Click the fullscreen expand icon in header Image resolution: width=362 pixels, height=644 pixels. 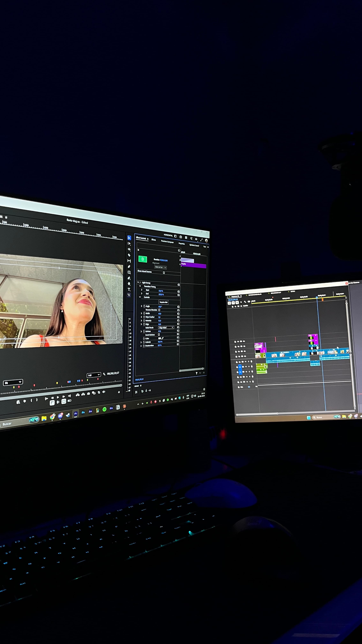(x=201, y=240)
